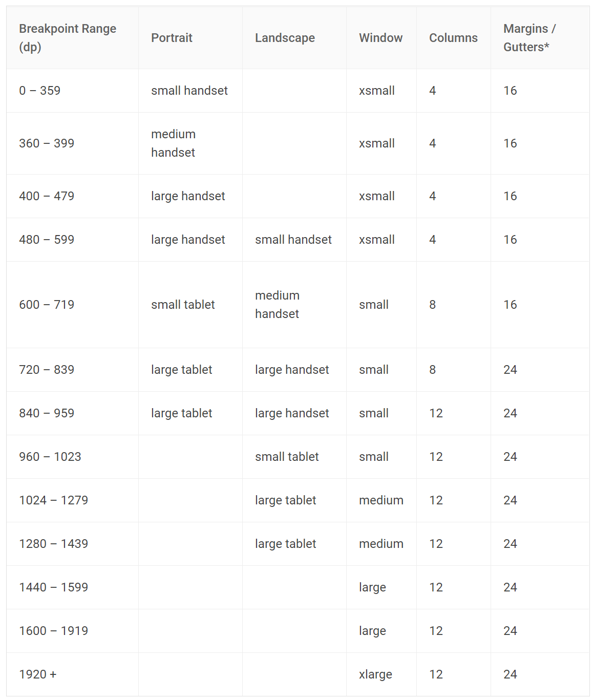This screenshot has height=700, width=594.
Task: Select the Portrait column header
Action: (190, 38)
